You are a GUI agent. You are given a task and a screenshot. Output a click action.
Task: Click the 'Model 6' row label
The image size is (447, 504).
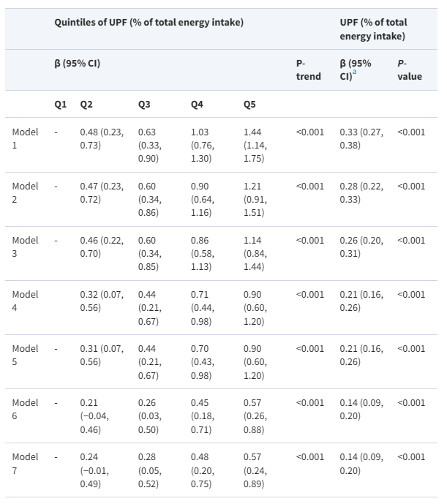pos(25,410)
